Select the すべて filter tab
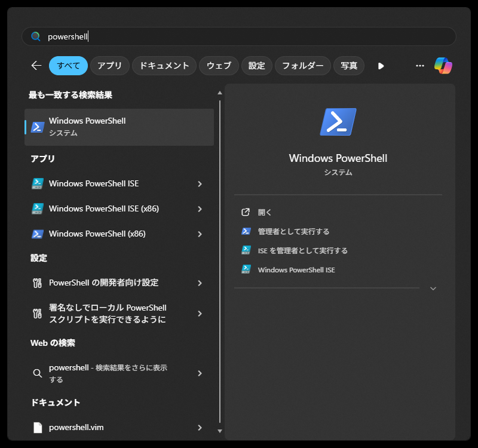The image size is (478, 448). pos(68,66)
